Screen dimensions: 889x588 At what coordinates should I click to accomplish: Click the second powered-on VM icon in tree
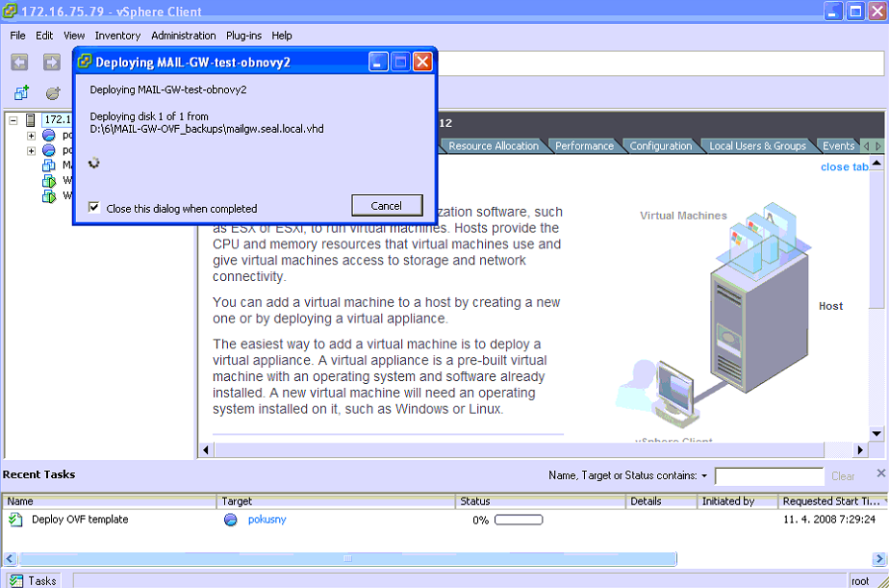[x=49, y=196]
